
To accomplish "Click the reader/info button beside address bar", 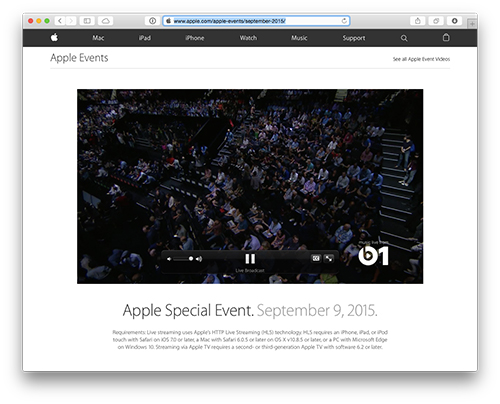I will coord(152,21).
